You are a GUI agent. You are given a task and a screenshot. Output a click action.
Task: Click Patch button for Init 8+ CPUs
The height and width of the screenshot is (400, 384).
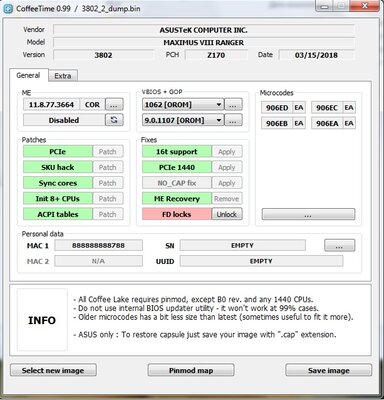click(108, 199)
